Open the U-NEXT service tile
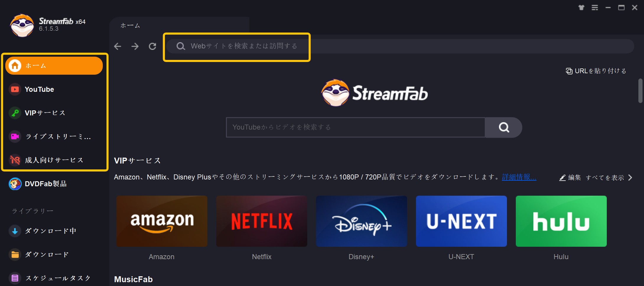 tap(461, 221)
